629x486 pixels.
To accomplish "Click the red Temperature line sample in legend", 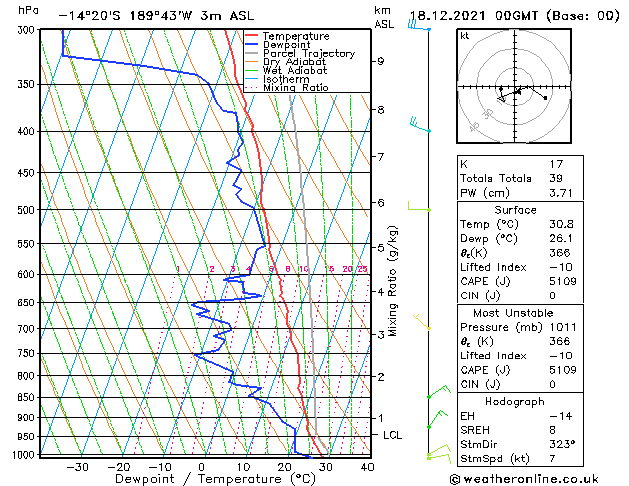I will [x=252, y=36].
